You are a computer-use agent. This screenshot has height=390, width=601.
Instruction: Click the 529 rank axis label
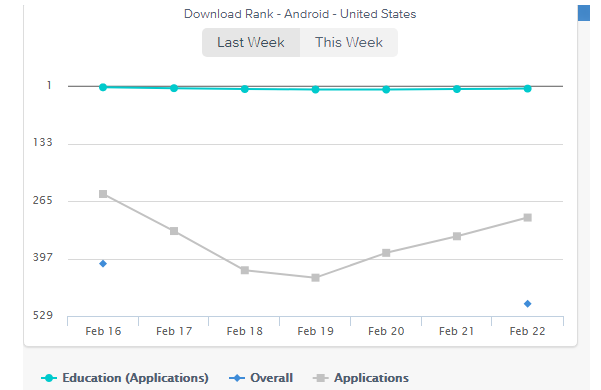pyautogui.click(x=43, y=315)
